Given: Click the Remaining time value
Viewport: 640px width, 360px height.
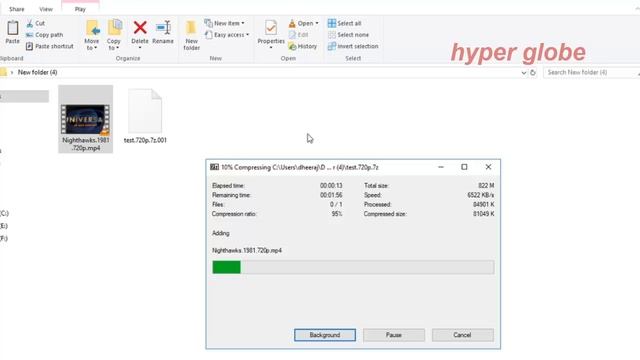Looking at the screenshot, I should tap(331, 195).
